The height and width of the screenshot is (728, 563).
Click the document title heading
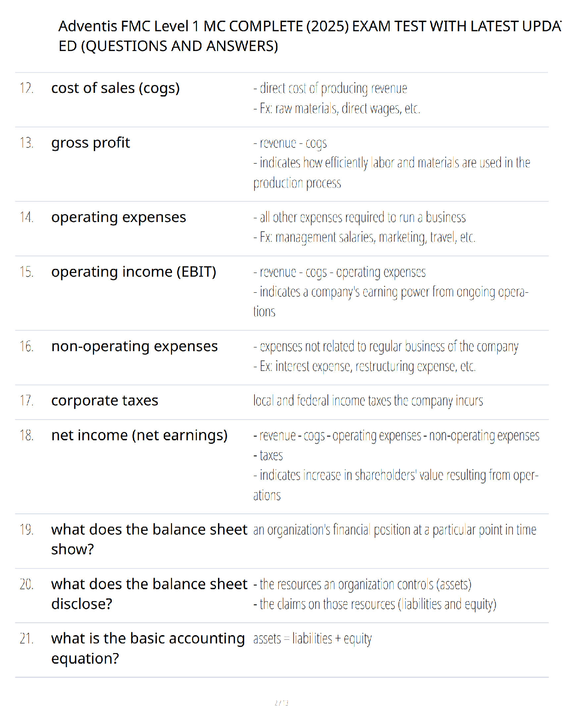click(x=308, y=36)
